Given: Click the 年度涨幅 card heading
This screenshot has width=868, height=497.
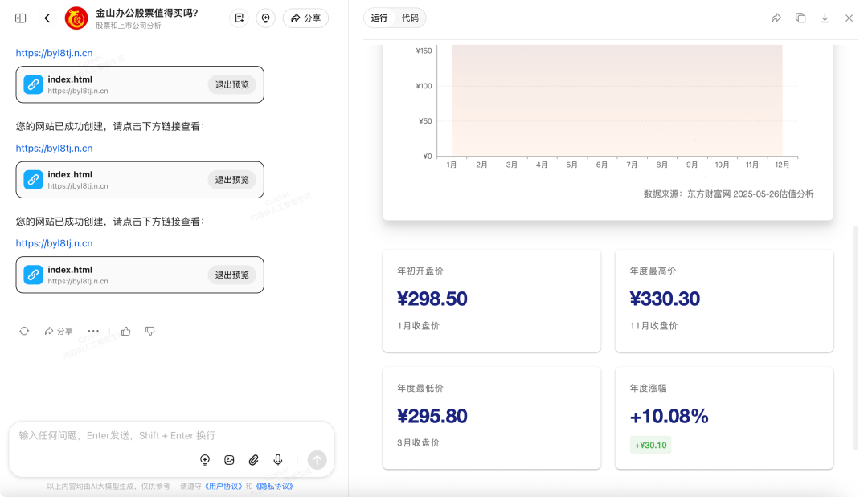Looking at the screenshot, I should [x=649, y=388].
